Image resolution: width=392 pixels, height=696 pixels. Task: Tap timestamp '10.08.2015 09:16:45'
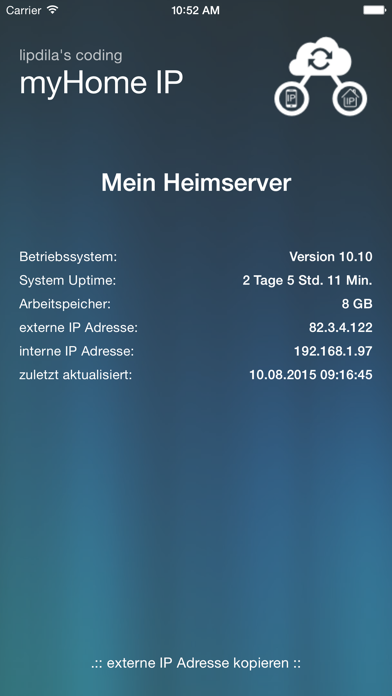[x=311, y=375]
